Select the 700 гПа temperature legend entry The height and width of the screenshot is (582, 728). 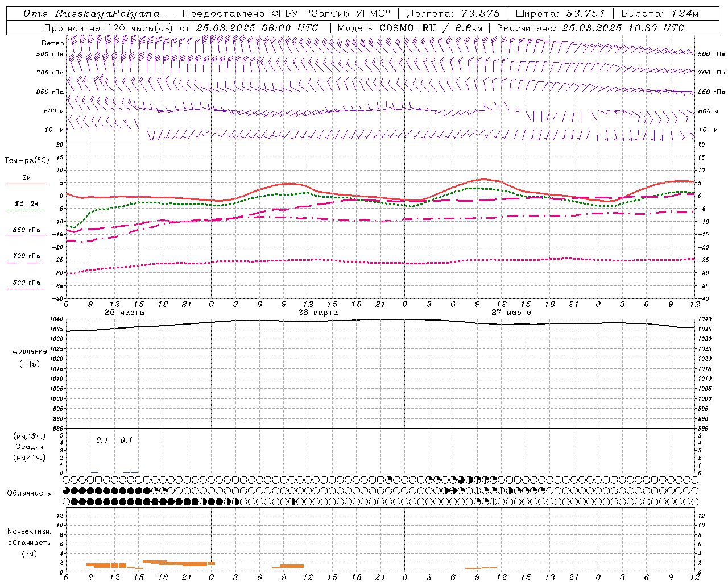[27, 256]
